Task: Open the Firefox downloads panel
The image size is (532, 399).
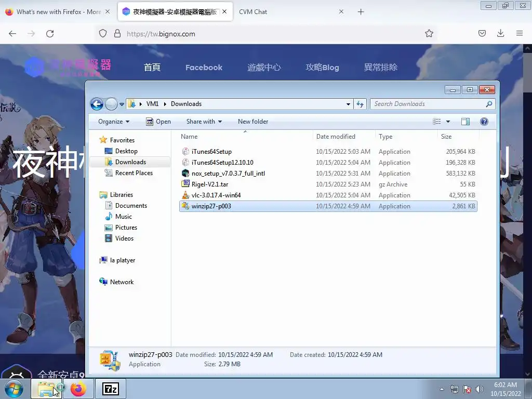Action: pyautogui.click(x=500, y=34)
